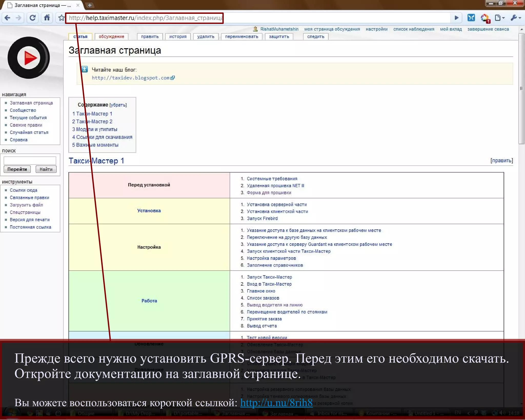
Task: Switch to the обсуждение tab
Action: coord(111,37)
